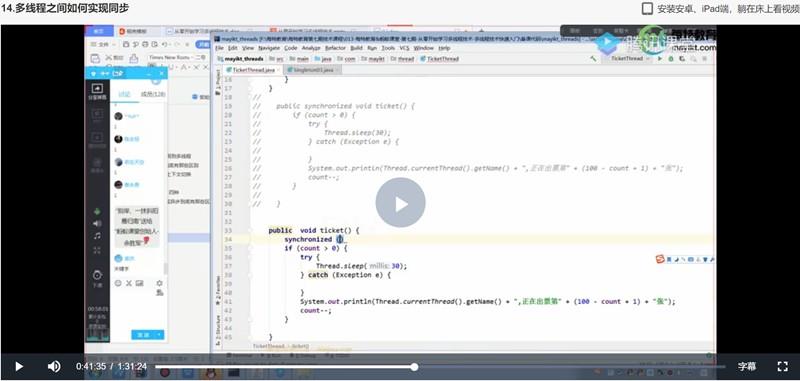
Task: Open the Navigate menu in the IDE
Action: (x=269, y=47)
